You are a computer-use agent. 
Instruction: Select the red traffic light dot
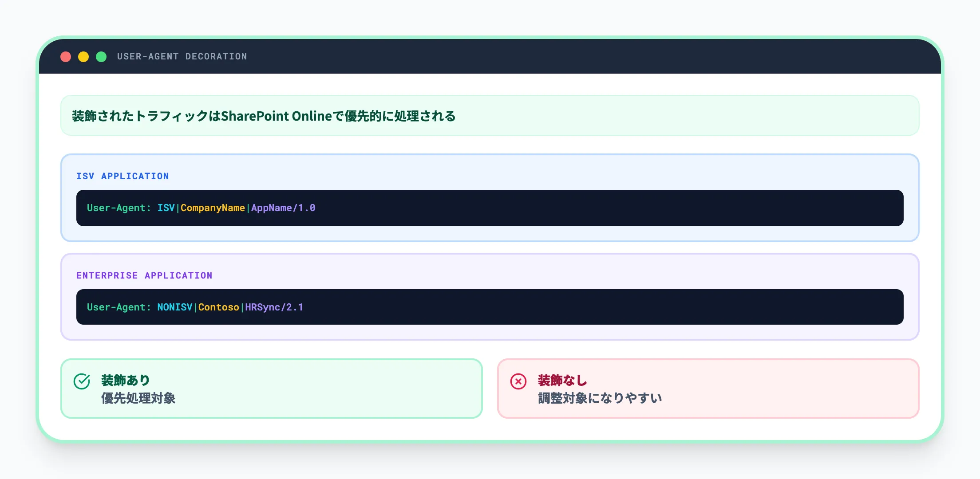pos(66,56)
